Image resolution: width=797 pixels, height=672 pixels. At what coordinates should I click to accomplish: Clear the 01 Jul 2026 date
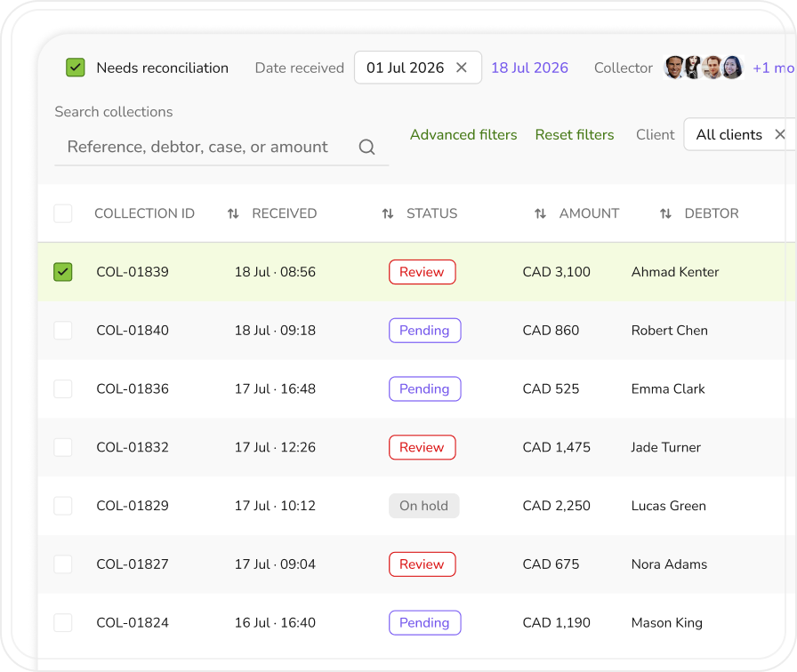[462, 68]
